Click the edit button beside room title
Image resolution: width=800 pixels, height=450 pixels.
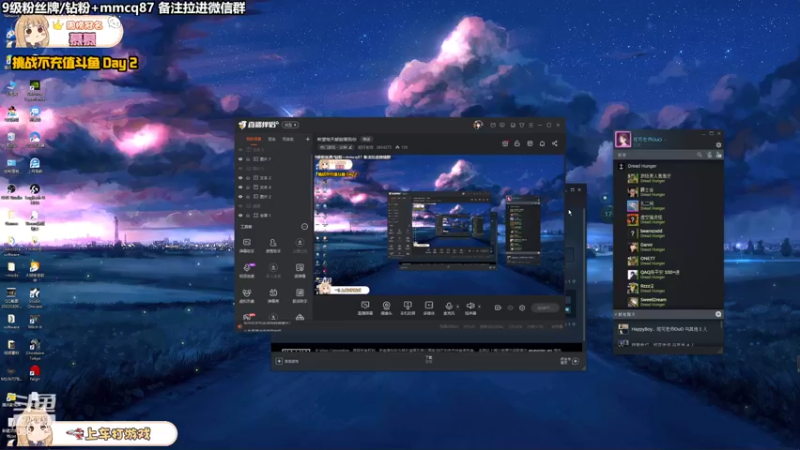[x=366, y=139]
